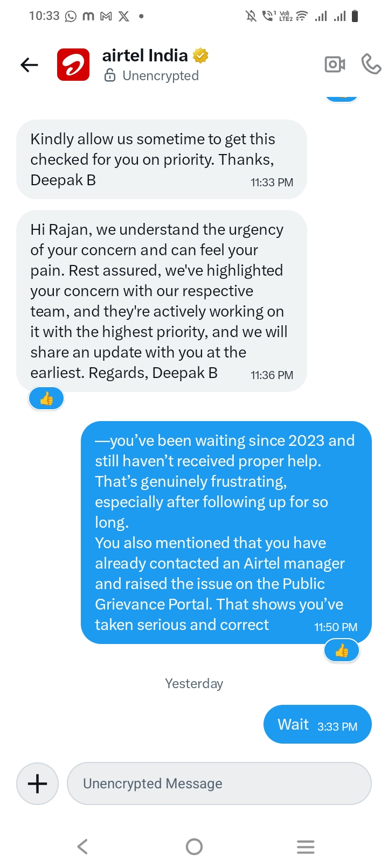Tap the back arrow to leave chat
Image resolution: width=388 pixels, height=868 pixels.
[29, 65]
